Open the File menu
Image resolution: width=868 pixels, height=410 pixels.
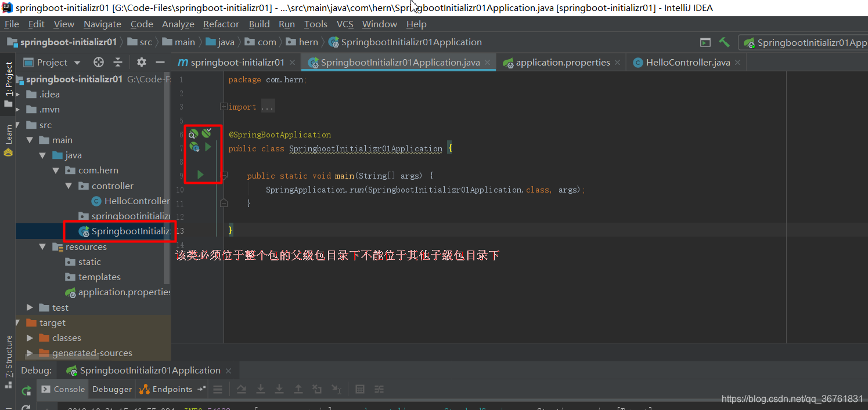tap(12, 24)
